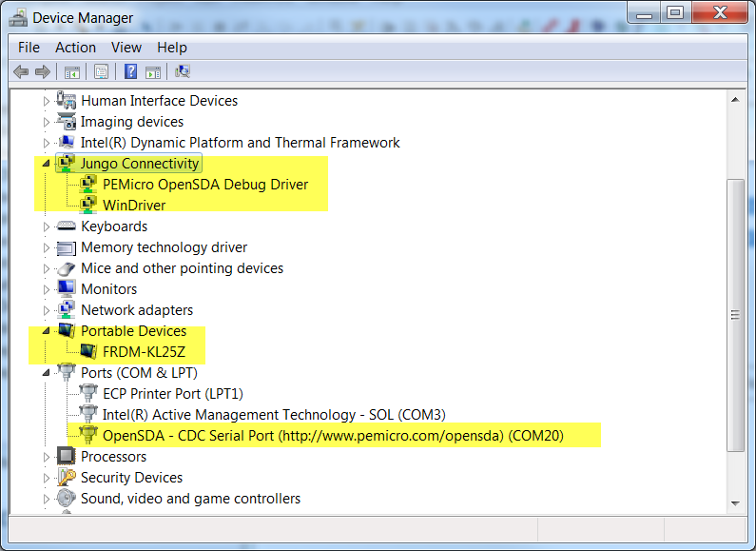
Task: Open the Help menu
Action: 172,48
